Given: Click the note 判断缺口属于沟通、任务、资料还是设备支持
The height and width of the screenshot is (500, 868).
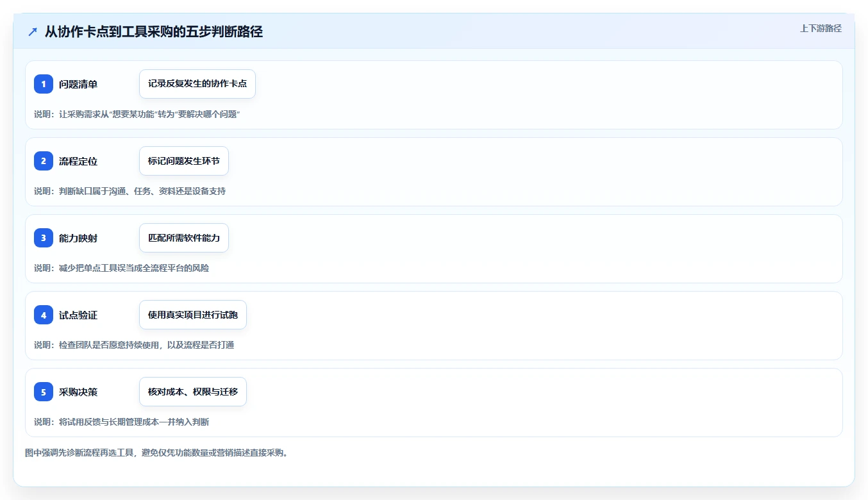Looking at the screenshot, I should coord(129,191).
